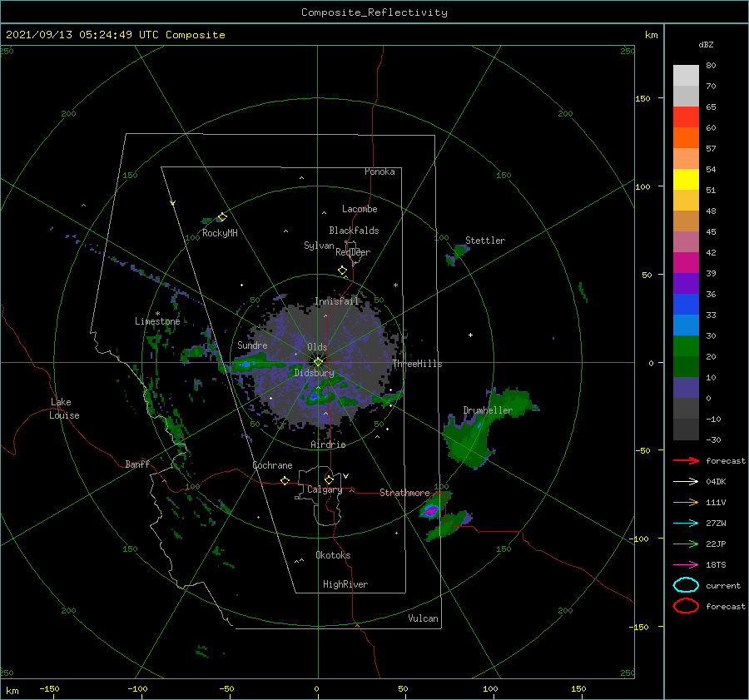Click the Innisfail label
The width and height of the screenshot is (749, 700).
point(336,301)
